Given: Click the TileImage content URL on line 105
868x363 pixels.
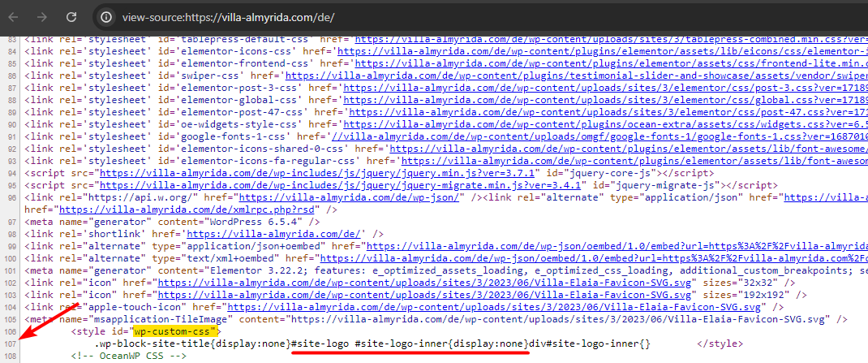Looking at the screenshot, I should (x=556, y=318).
